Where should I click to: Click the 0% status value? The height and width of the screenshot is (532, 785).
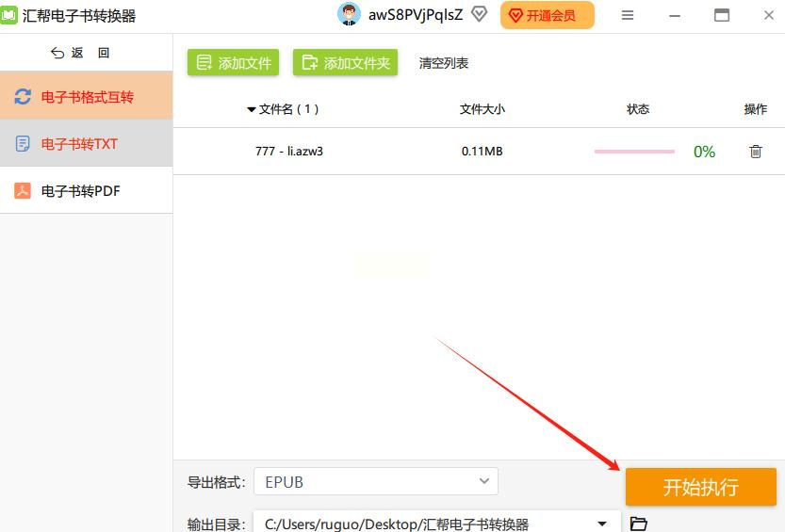click(x=704, y=152)
